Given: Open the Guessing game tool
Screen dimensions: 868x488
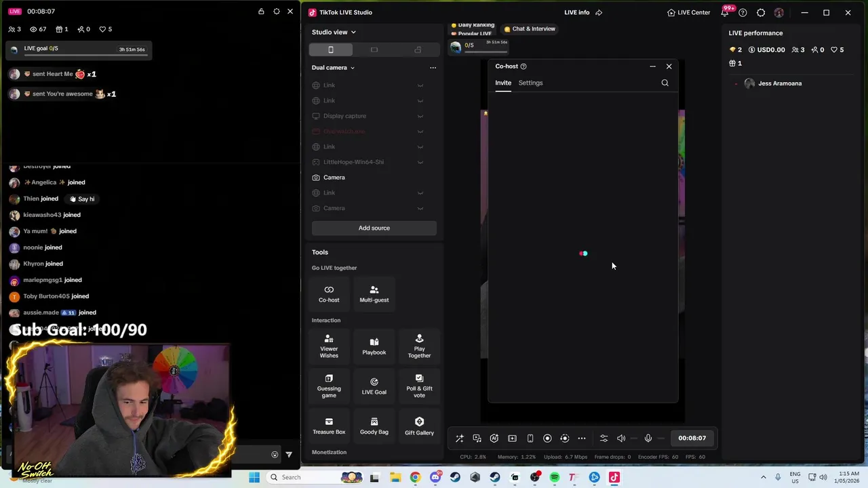Looking at the screenshot, I should (x=329, y=386).
